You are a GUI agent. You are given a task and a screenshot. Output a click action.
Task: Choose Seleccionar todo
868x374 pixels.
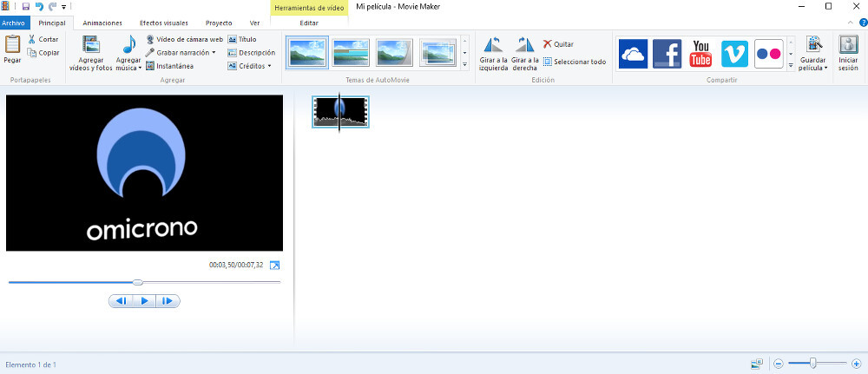(x=575, y=62)
